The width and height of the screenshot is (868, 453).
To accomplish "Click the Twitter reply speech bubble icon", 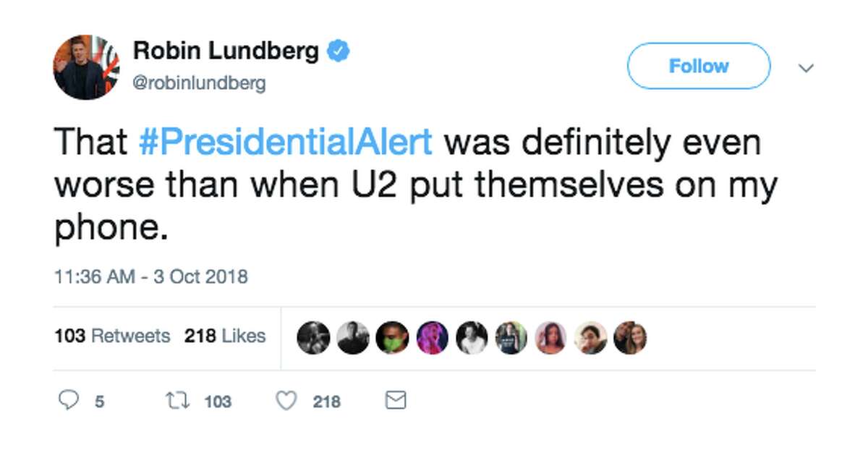I will tap(70, 400).
